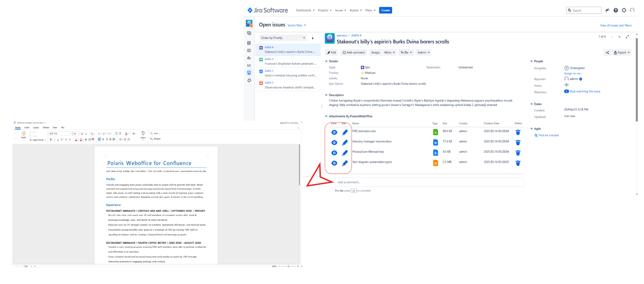Click the Share issue icon
Viewport: 644px width, 284px height.
[607, 53]
